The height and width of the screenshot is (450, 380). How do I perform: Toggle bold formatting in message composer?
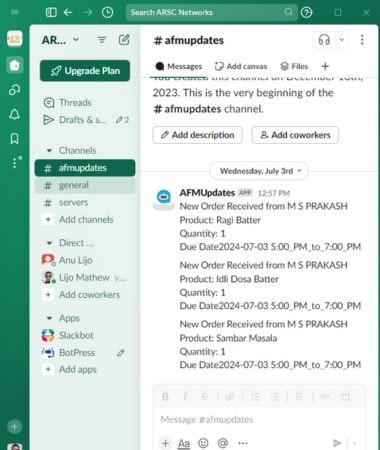coord(165,397)
